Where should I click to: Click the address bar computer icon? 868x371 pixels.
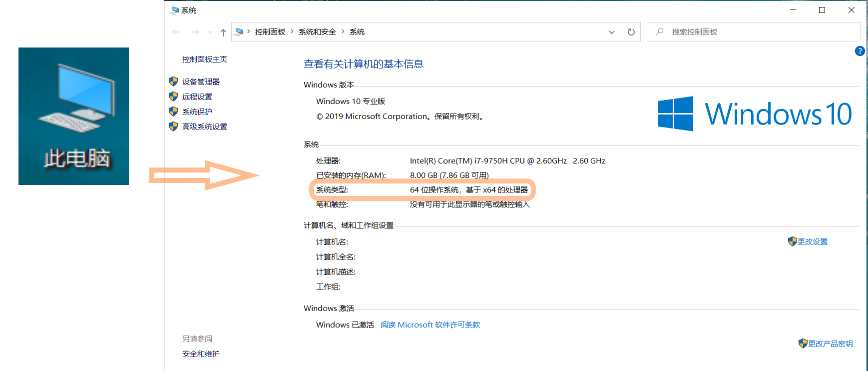pyautogui.click(x=239, y=32)
